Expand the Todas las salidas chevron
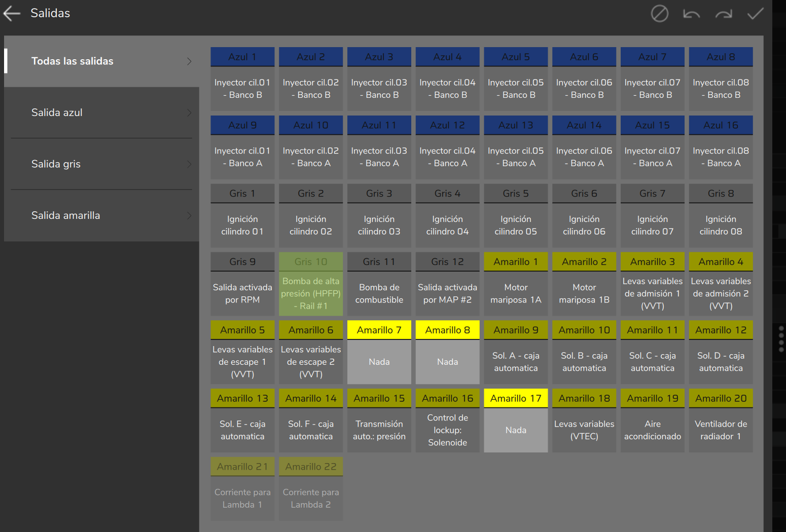The image size is (786, 532). click(189, 61)
